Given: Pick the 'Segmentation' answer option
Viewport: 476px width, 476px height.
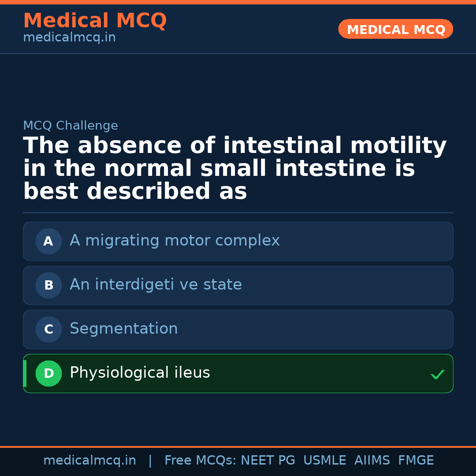Looking at the screenshot, I should pos(123,329).
